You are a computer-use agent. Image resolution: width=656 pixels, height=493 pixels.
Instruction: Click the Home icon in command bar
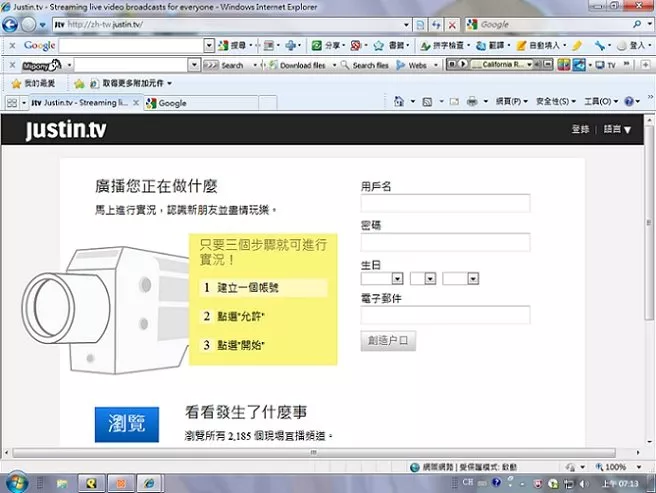399,101
